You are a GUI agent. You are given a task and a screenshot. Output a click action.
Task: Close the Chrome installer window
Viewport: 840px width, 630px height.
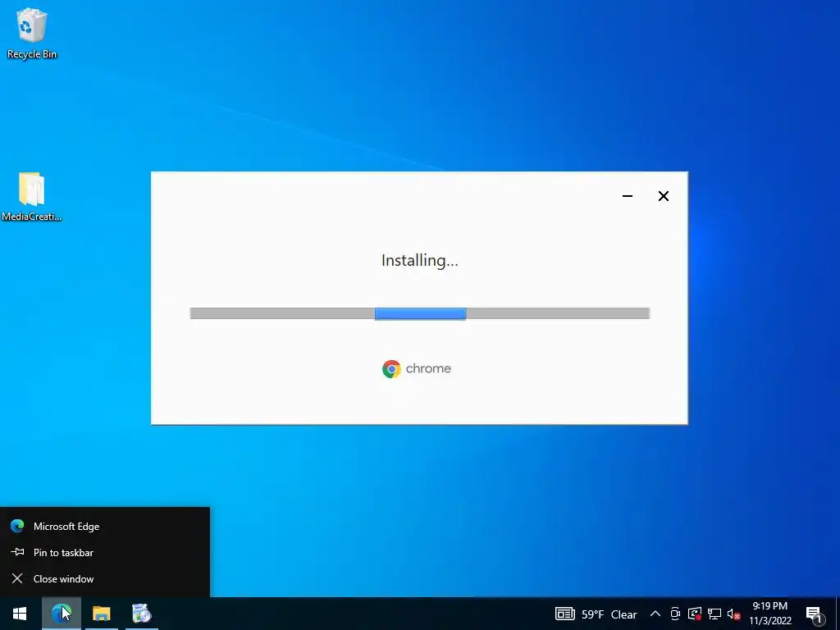click(x=663, y=196)
